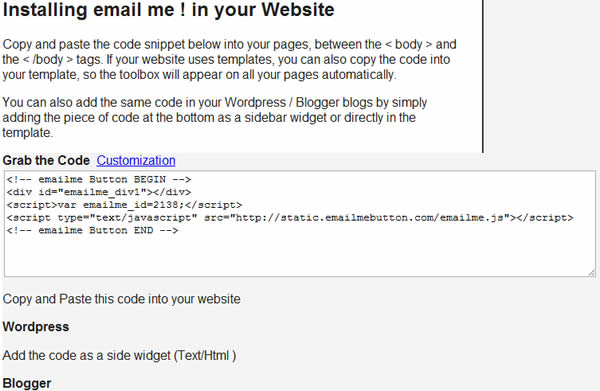Click the emailme Button BEGIN comment line
This screenshot has width=600, height=391.
coord(99,179)
